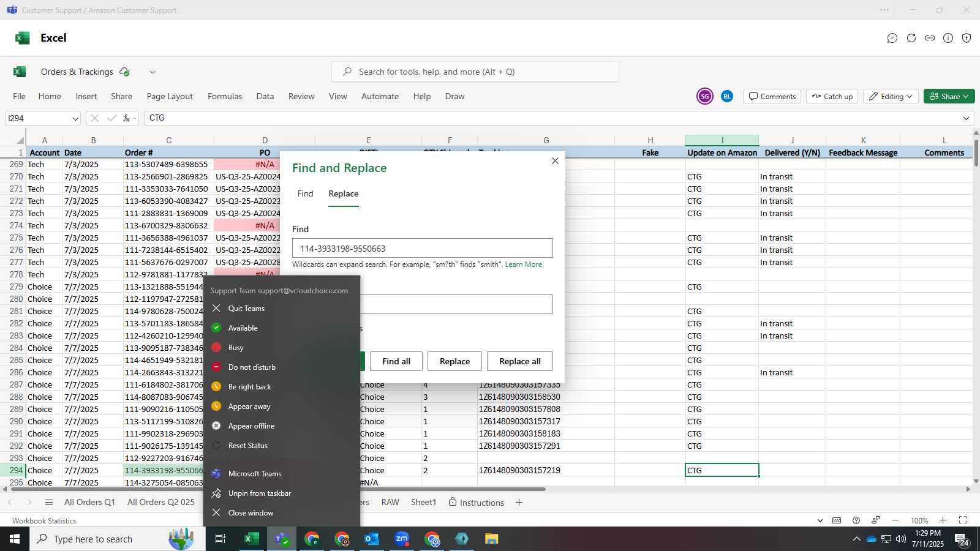Open the Comments pane button

point(772,96)
